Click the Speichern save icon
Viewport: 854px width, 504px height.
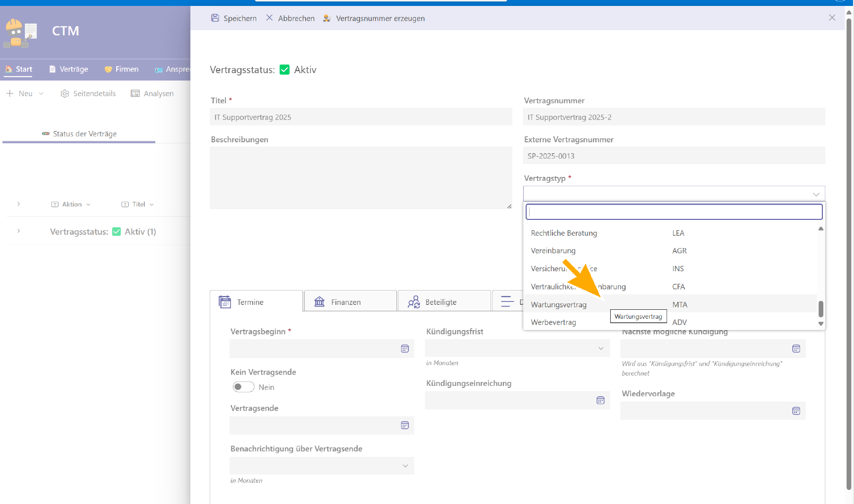(x=215, y=18)
